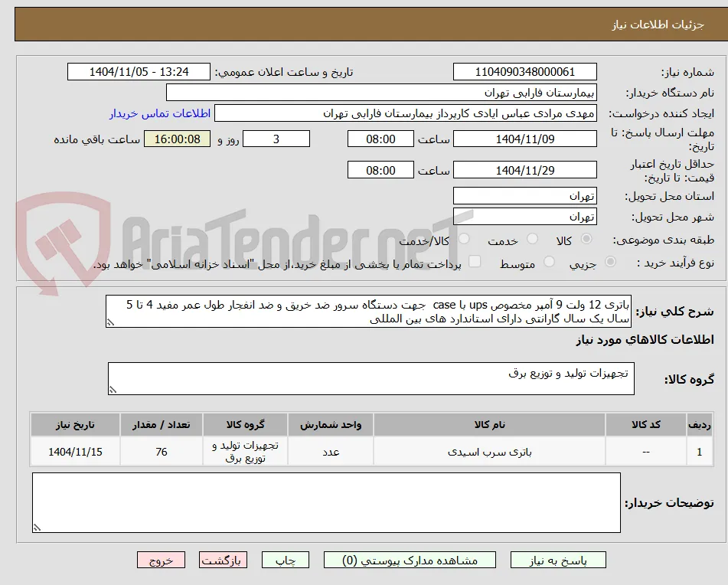Select the متوسط purchase type radio
Image resolution: width=728 pixels, height=585 pixels.
[549, 262]
